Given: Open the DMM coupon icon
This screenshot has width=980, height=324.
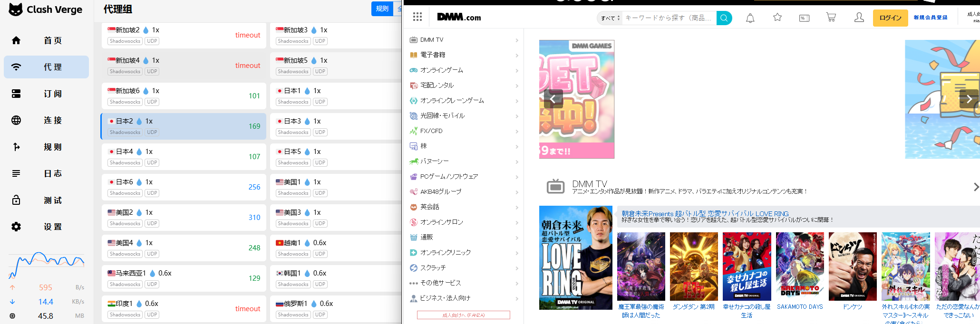Looking at the screenshot, I should (805, 18).
